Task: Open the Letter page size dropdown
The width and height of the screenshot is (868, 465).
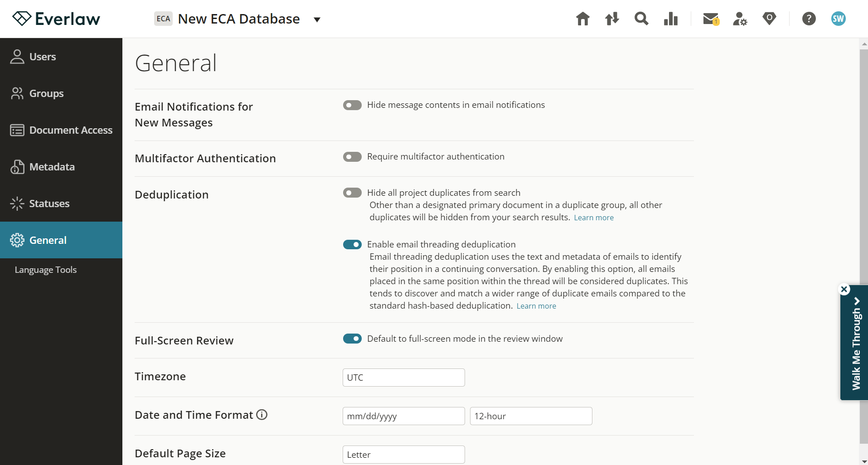Action: pos(404,455)
